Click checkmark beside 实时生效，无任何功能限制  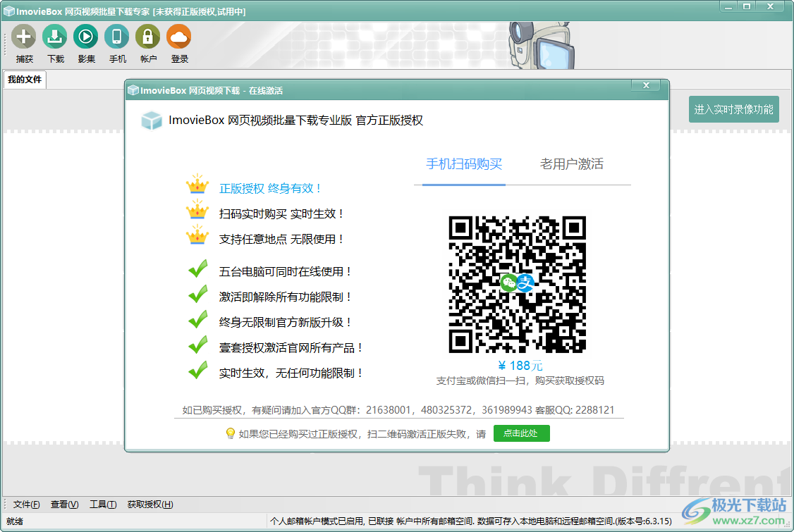click(198, 370)
